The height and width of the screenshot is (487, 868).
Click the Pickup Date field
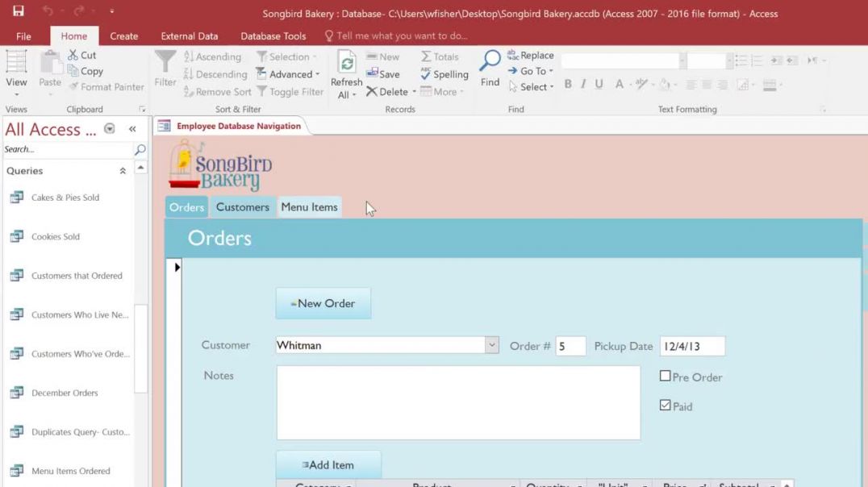[x=692, y=346]
